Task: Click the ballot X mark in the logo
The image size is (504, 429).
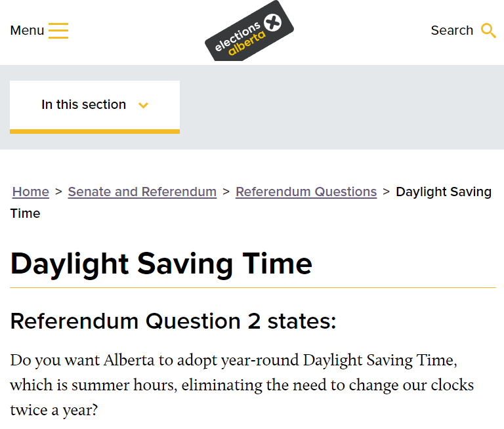Action: click(272, 23)
